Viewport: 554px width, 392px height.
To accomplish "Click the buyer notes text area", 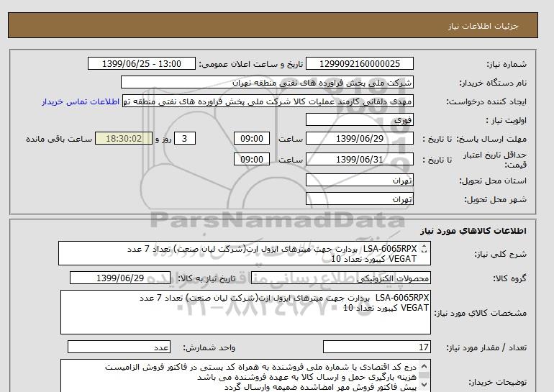I will tap(245, 375).
